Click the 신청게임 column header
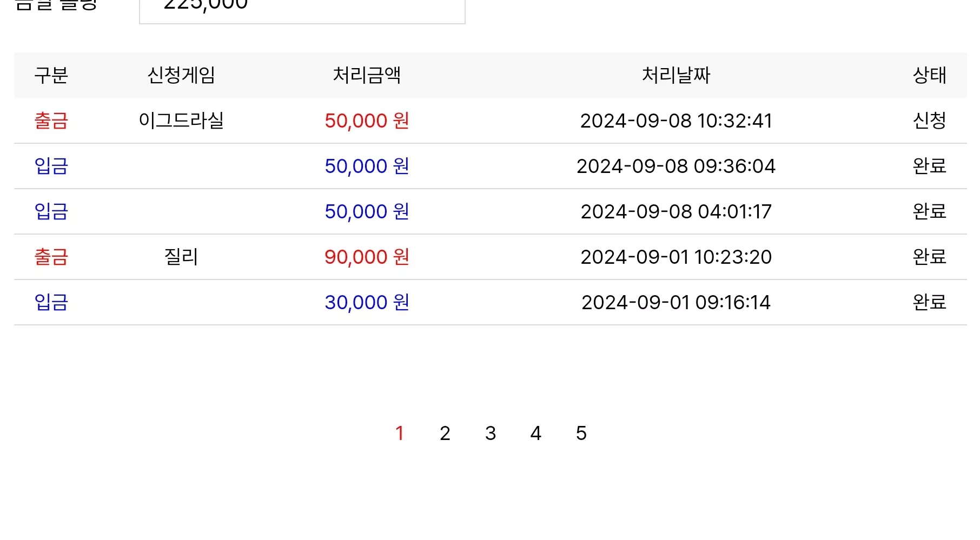Screen dimensions: 980x540 (182, 75)
